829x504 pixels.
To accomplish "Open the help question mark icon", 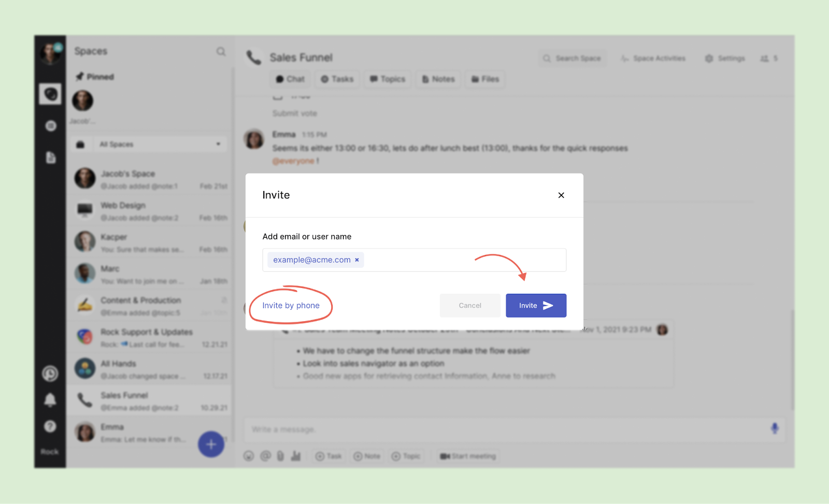I will coord(50,426).
